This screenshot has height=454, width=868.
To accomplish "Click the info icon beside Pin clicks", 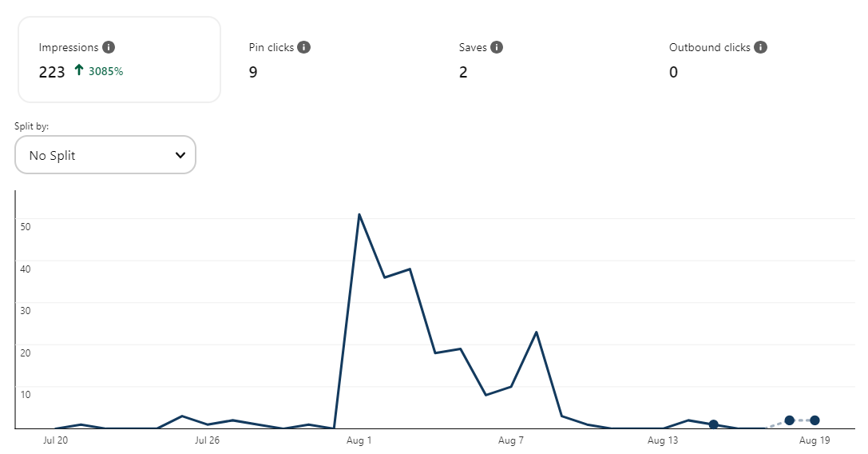I will click(x=303, y=47).
